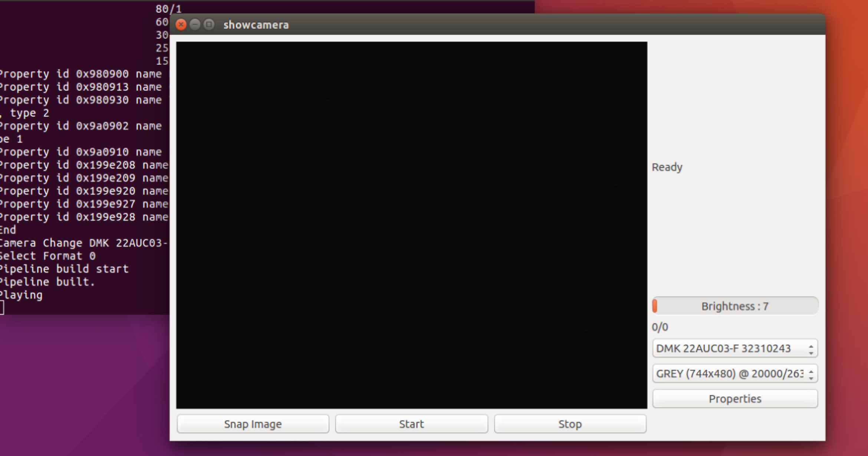Click the showcamera title bar text
This screenshot has width=868, height=456.
pyautogui.click(x=256, y=25)
